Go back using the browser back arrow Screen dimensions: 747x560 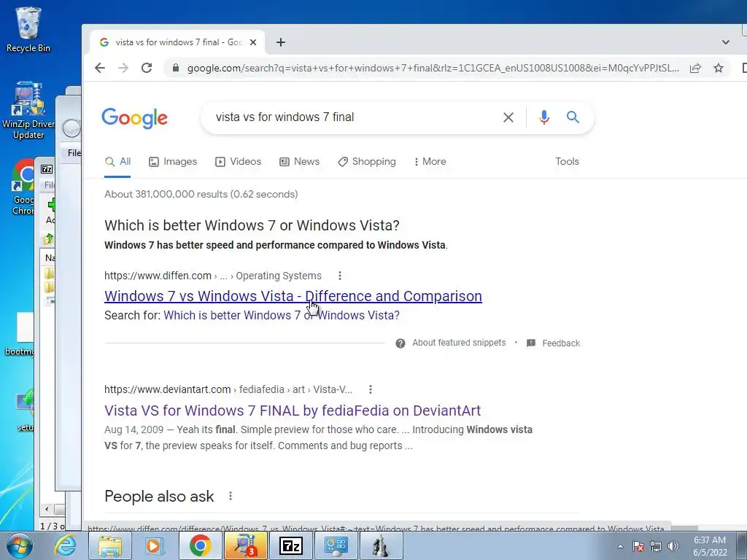99,68
